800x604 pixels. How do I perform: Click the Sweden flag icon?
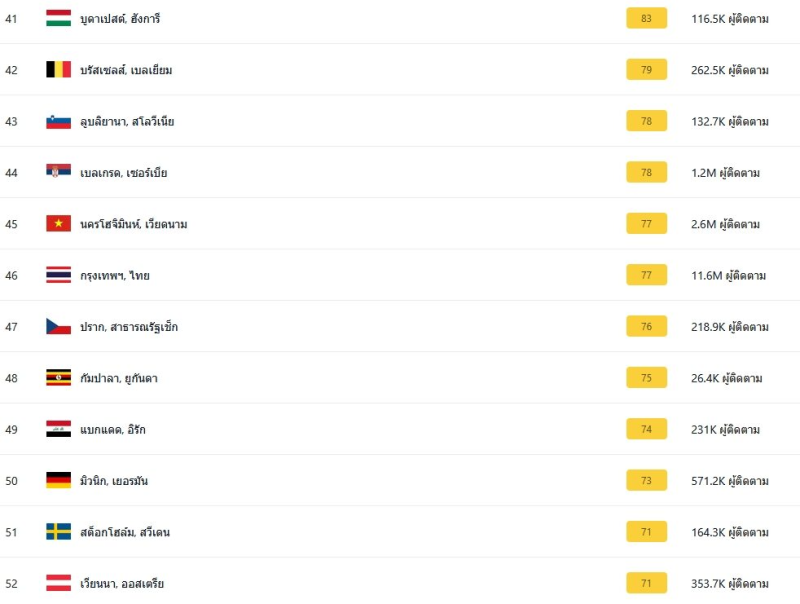click(58, 532)
